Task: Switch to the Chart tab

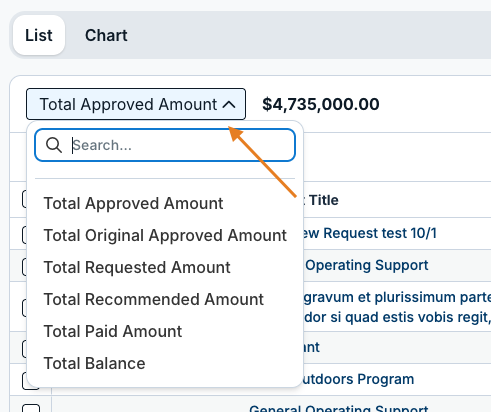Action: pos(106,35)
